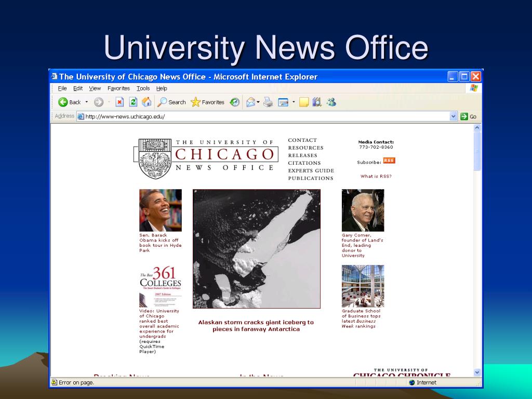Image resolution: width=532 pixels, height=399 pixels.
Task: Click the University of Chicago crest logo
Action: coord(155,158)
